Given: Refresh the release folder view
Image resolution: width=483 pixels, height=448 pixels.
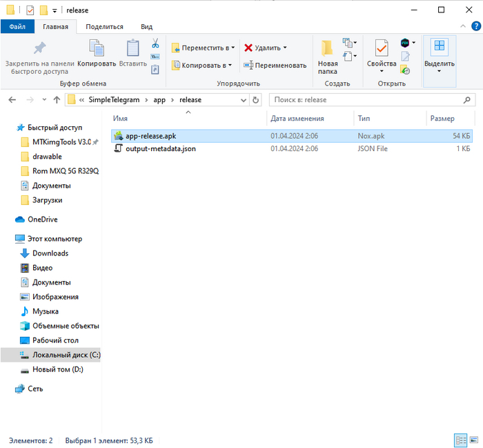Looking at the screenshot, I should pyautogui.click(x=256, y=99).
